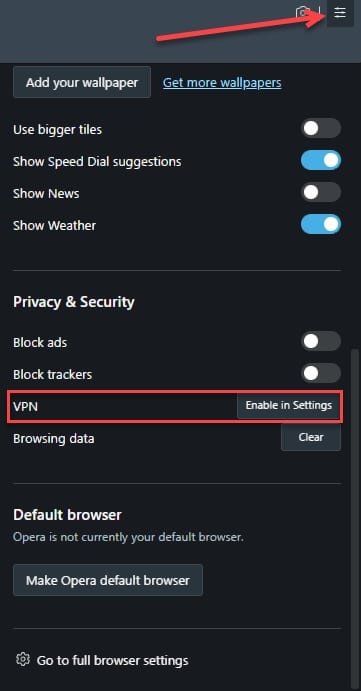Disable Show Speed Dial suggestions

tap(321, 160)
